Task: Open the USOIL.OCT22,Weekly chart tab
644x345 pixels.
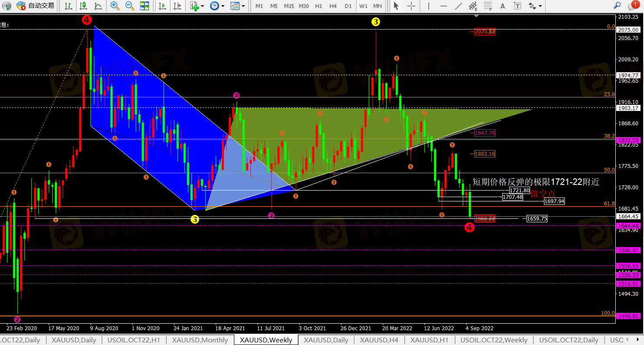Action: tap(494, 340)
